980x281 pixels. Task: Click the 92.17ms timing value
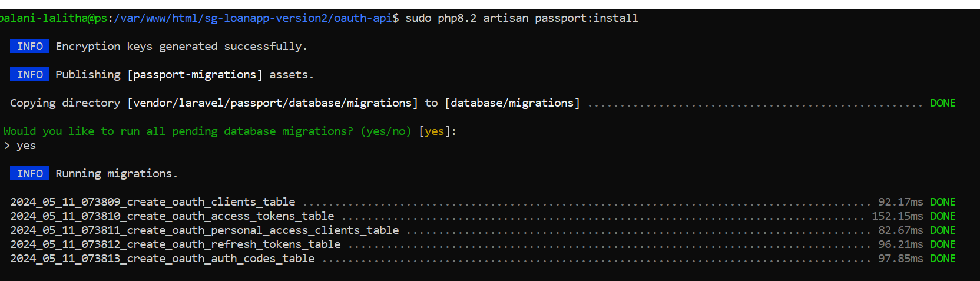pyautogui.click(x=900, y=202)
